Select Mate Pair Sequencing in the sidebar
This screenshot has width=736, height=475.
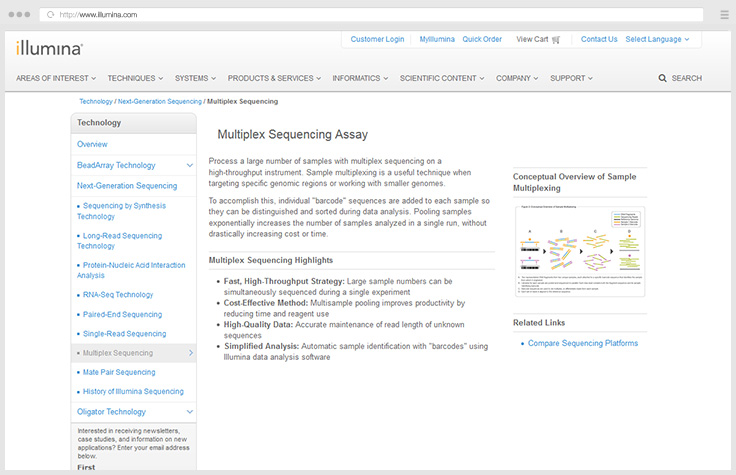tap(119, 372)
